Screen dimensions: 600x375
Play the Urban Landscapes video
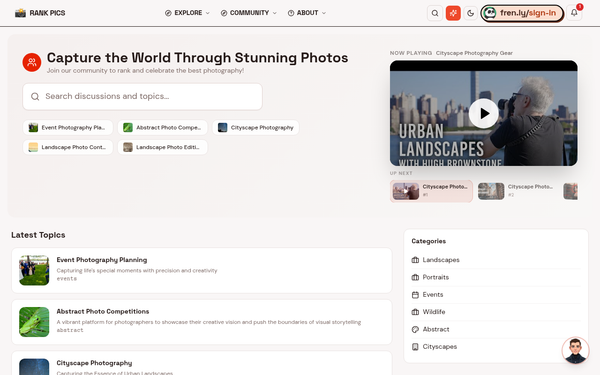click(x=484, y=113)
